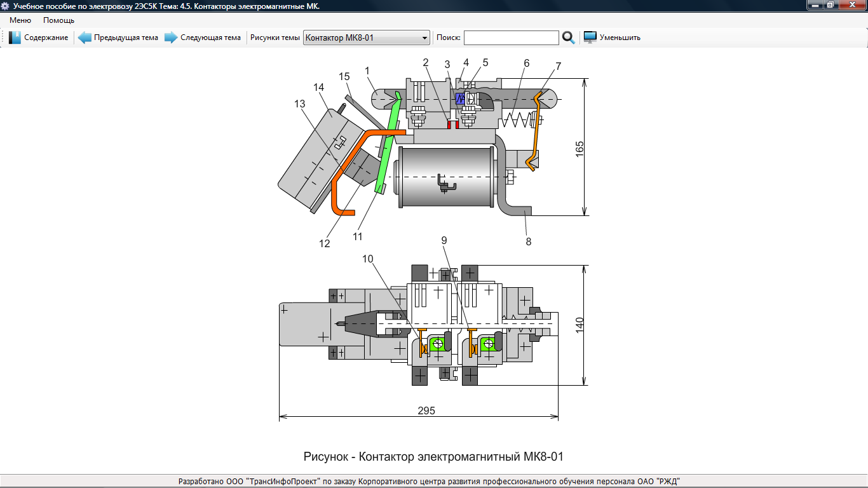868x488 pixels.
Task: Click the developer credit text in status bar
Action: click(x=429, y=482)
